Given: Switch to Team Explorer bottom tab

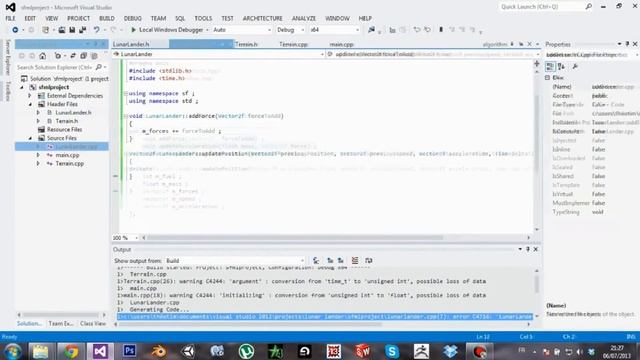Looking at the screenshot, I should point(61,323).
